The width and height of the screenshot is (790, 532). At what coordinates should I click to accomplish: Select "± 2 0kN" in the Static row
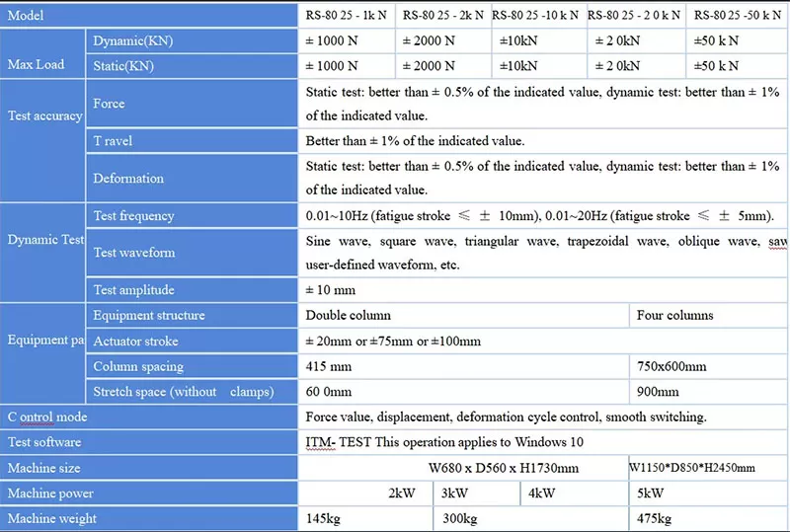click(617, 66)
